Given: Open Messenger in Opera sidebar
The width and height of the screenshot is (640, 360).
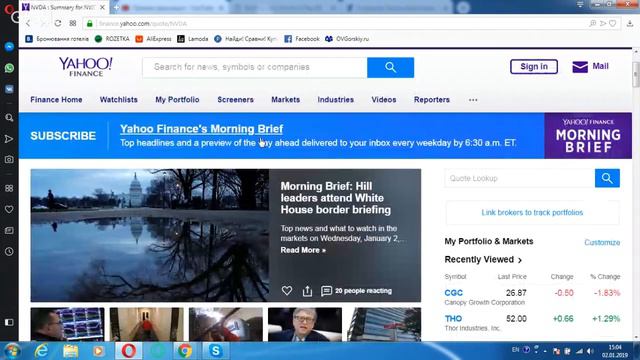Looking at the screenshot, I should (9, 47).
